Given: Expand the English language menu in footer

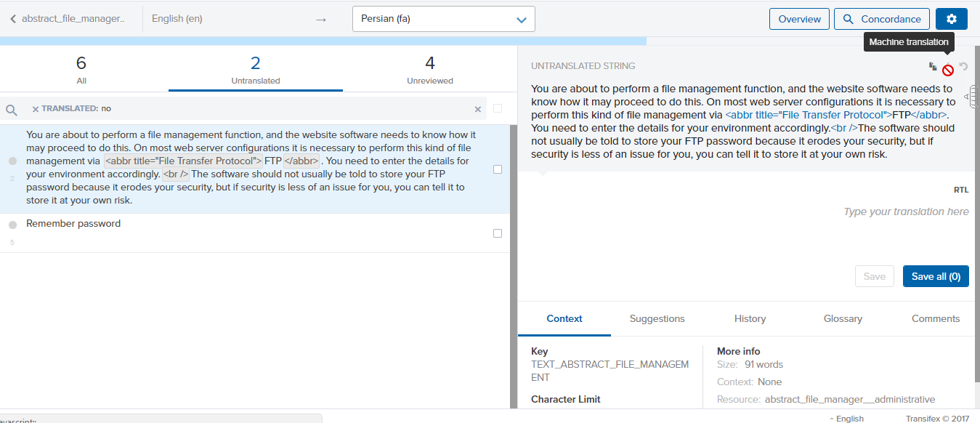Looking at the screenshot, I should tap(846, 419).
